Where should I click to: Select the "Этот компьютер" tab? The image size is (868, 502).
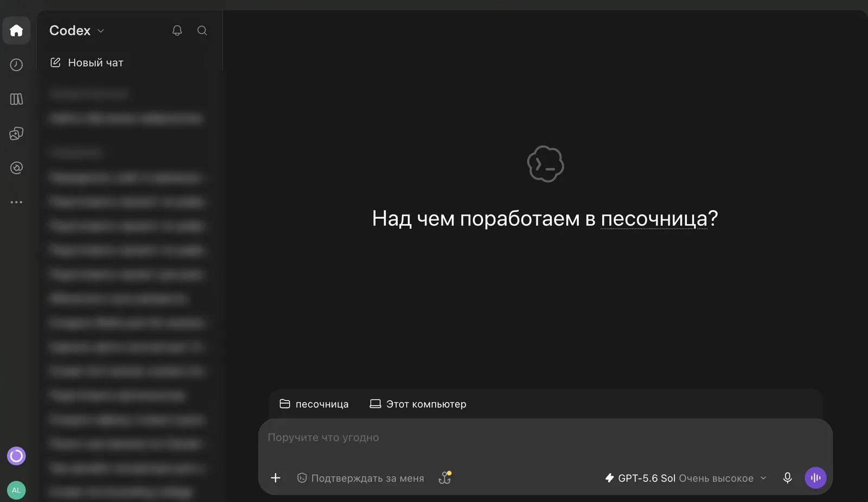point(418,404)
